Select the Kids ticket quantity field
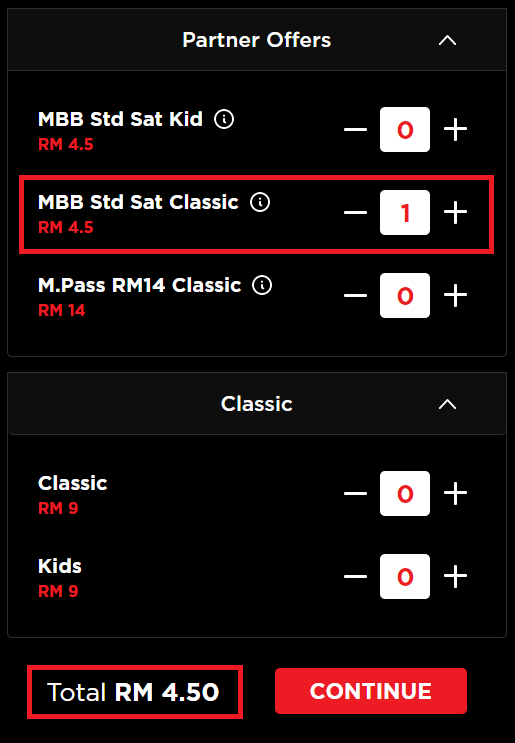Image resolution: width=515 pixels, height=743 pixels. 405,576
